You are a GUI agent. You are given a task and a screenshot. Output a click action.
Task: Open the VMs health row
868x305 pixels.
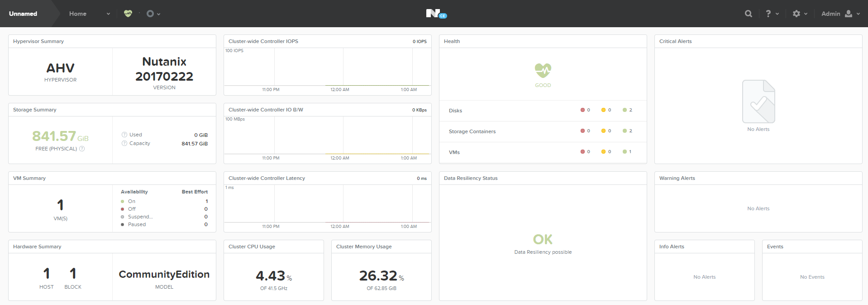543,152
